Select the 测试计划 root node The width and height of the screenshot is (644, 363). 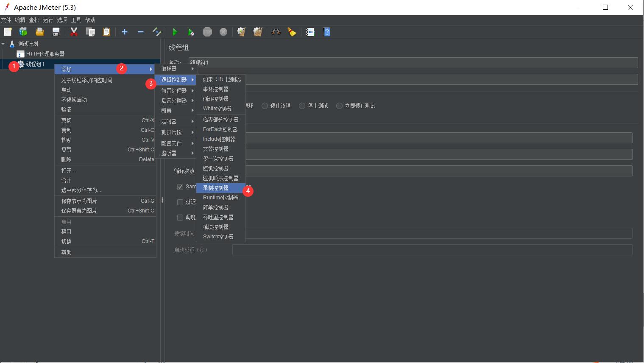[x=28, y=44]
